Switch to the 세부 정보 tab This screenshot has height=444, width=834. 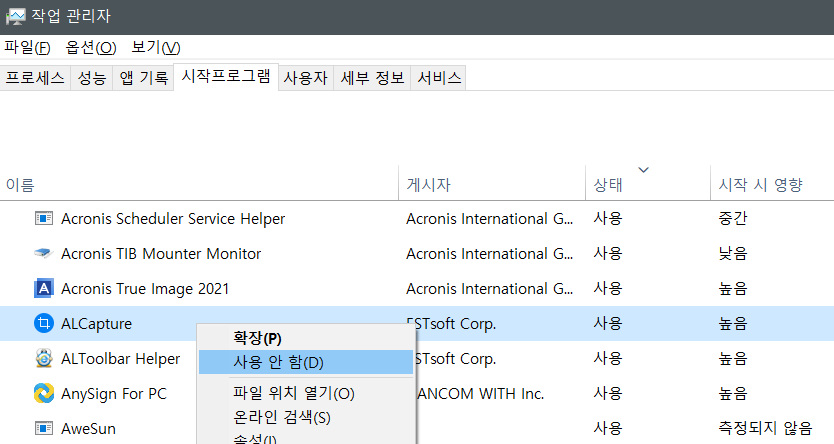point(372,78)
